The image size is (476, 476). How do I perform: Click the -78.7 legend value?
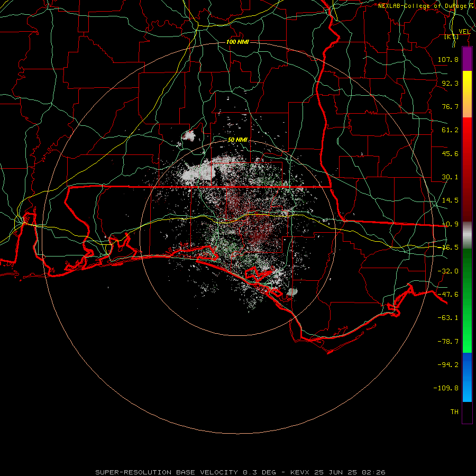click(448, 342)
